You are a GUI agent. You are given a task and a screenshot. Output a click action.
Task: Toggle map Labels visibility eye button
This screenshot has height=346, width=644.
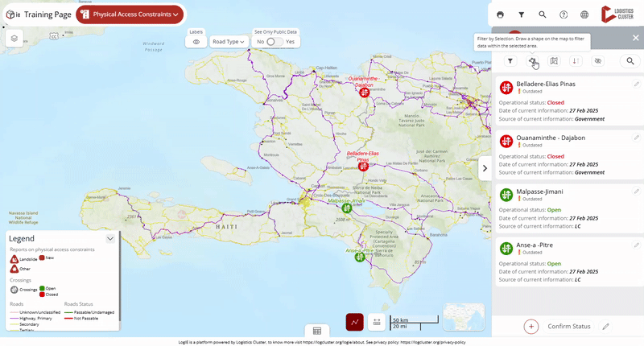tap(196, 42)
